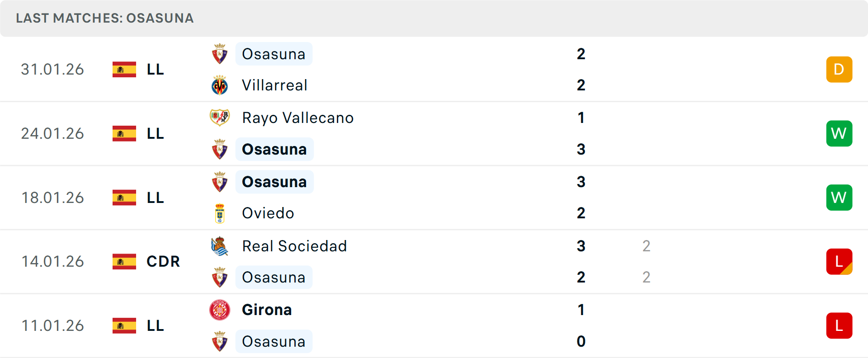Viewport: 868px width, 358px height.
Task: Click the green W badge for the Rayo match
Action: 839,133
